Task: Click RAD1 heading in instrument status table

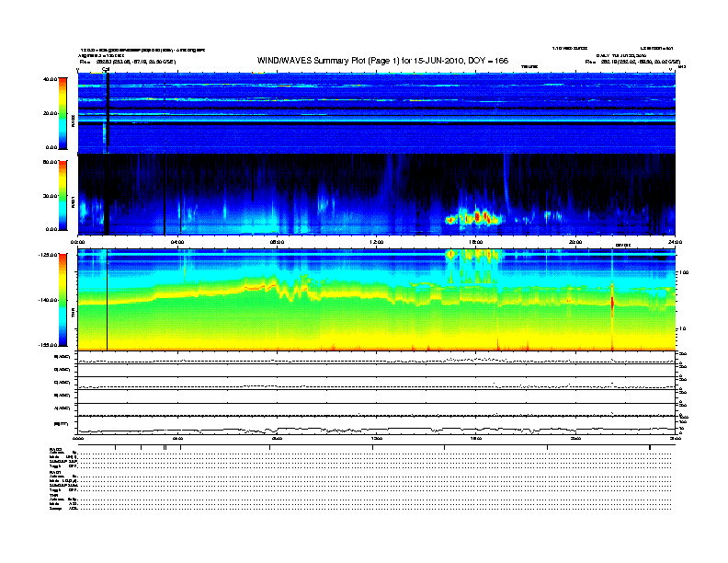Action: pyautogui.click(x=56, y=473)
